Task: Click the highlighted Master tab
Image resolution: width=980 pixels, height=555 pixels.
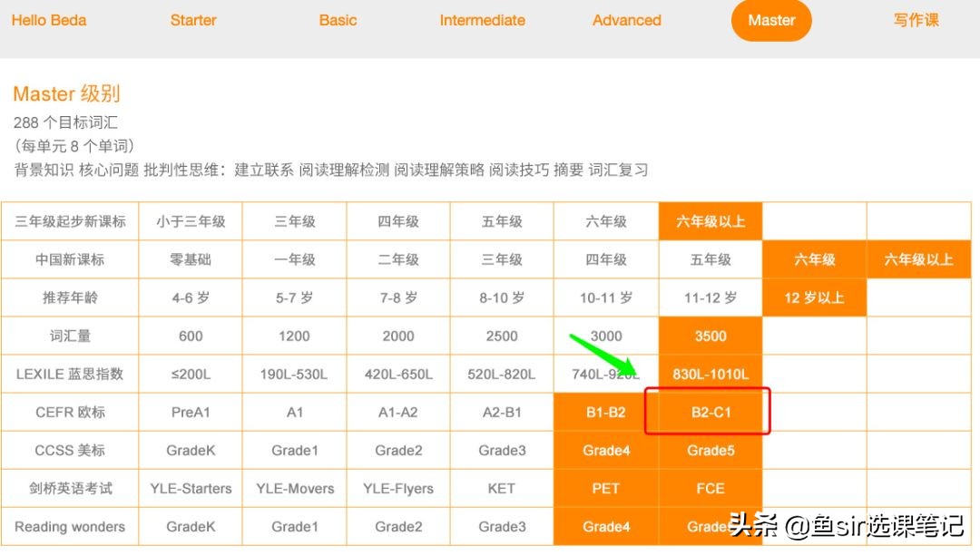Action: click(x=771, y=21)
